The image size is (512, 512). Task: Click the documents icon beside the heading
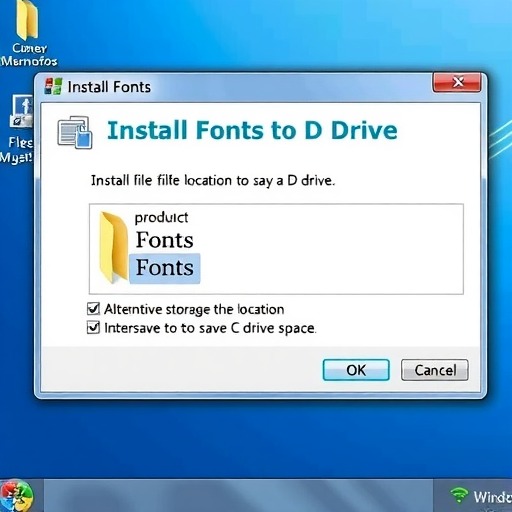click(x=75, y=132)
